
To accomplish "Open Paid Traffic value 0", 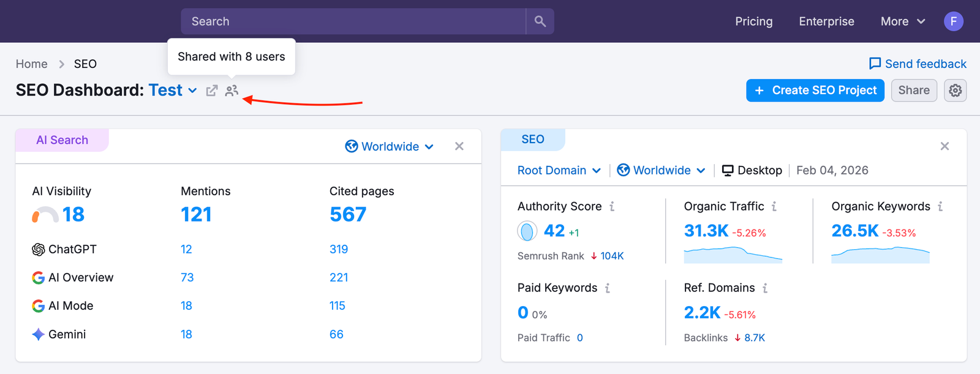I will [x=579, y=338].
